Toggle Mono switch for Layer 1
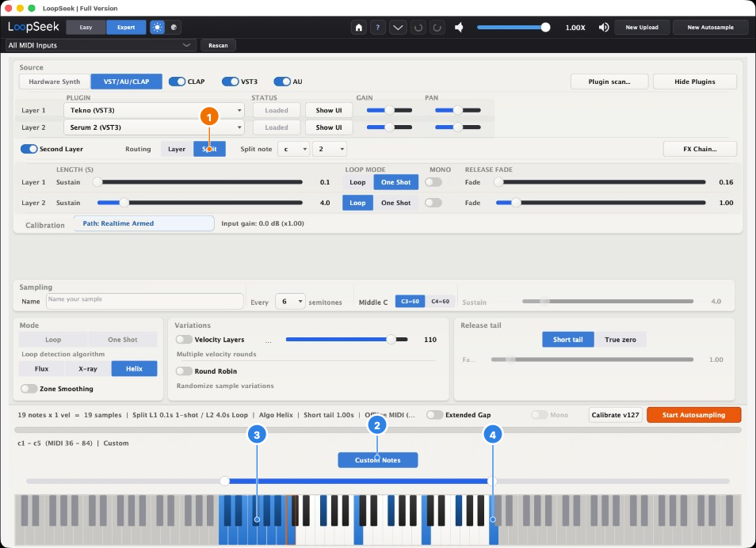Viewport: 756px width, 548px height. point(433,182)
